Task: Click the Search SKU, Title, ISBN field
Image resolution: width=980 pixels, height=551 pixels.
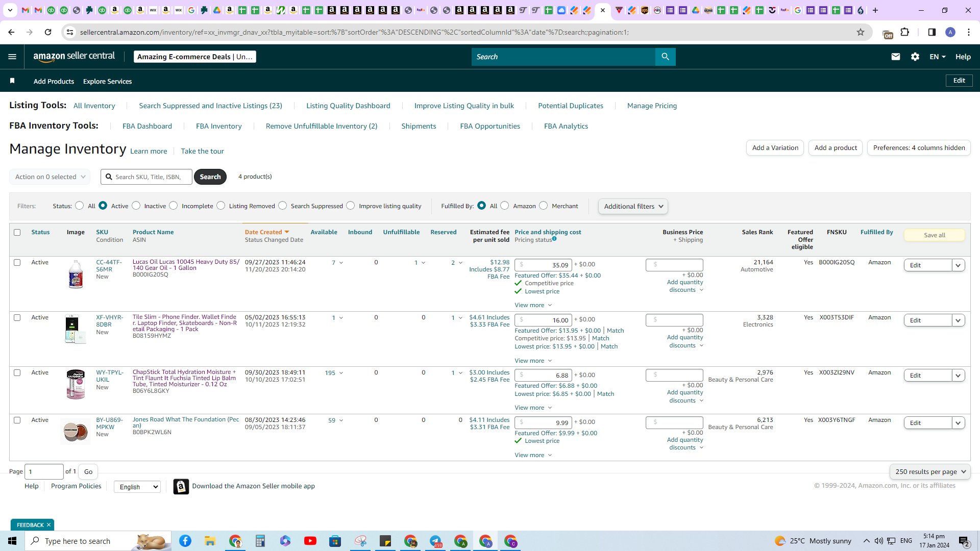Action: (146, 177)
